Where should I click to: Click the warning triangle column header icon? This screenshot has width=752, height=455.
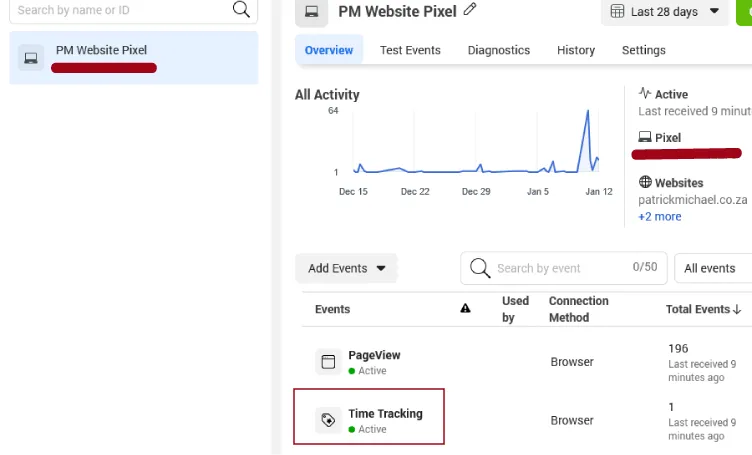(465, 309)
